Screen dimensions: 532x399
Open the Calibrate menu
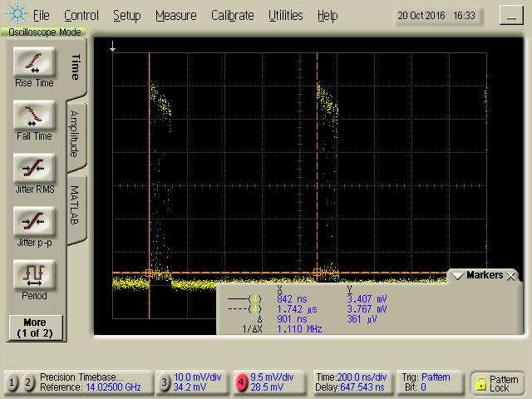coord(233,16)
